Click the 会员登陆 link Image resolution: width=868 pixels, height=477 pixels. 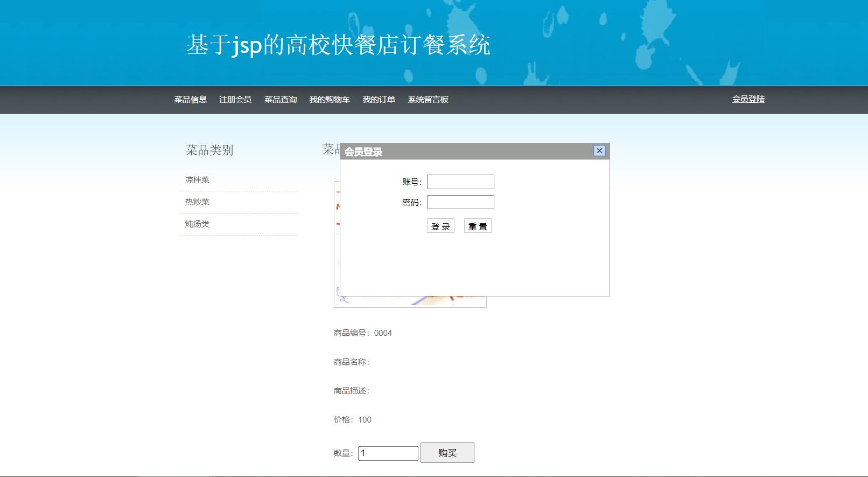(748, 99)
